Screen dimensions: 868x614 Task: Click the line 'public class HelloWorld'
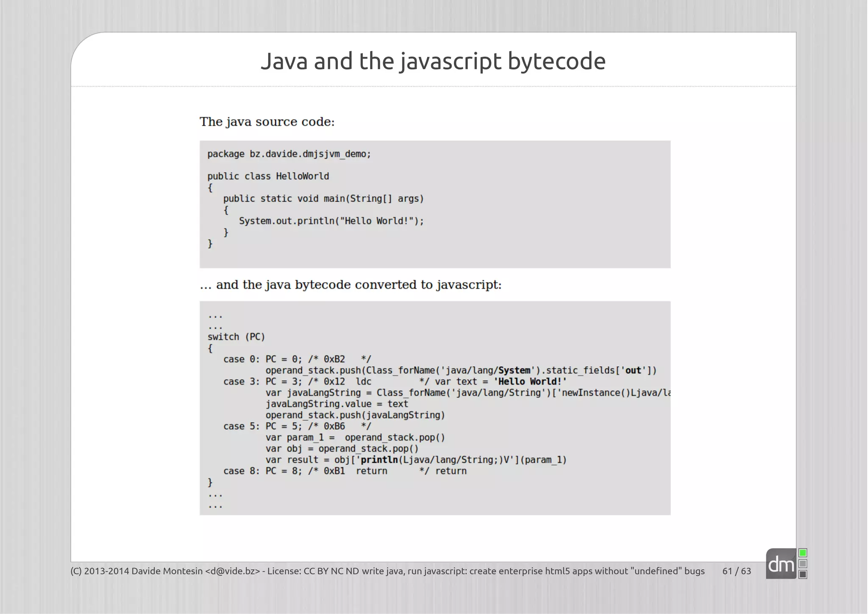pos(268,176)
